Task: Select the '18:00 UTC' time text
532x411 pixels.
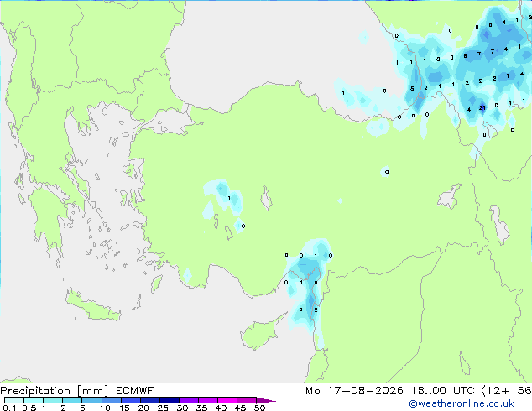Action: (442, 391)
